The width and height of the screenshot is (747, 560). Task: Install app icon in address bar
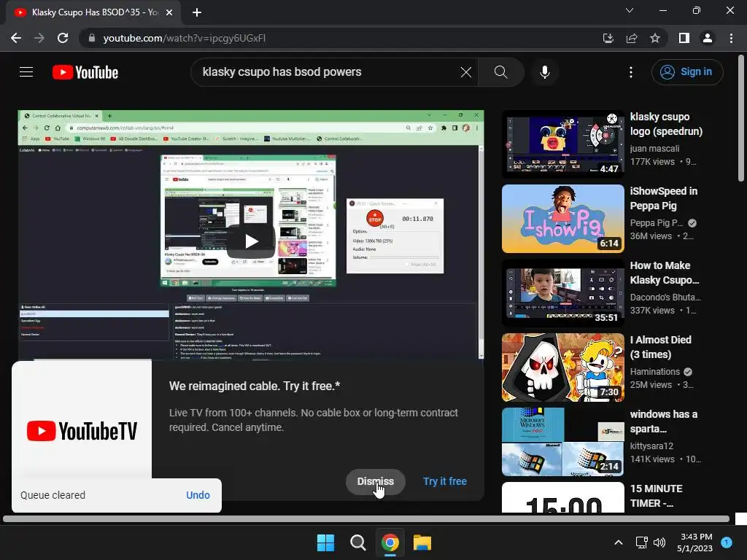[608, 38]
